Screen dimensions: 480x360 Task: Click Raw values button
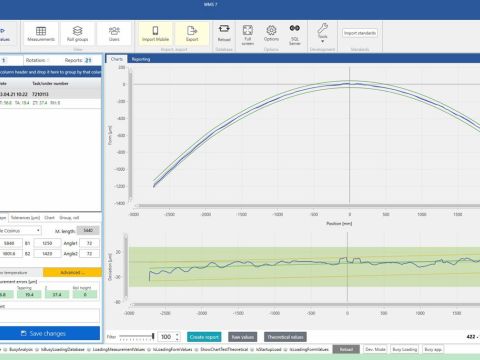coord(243,337)
